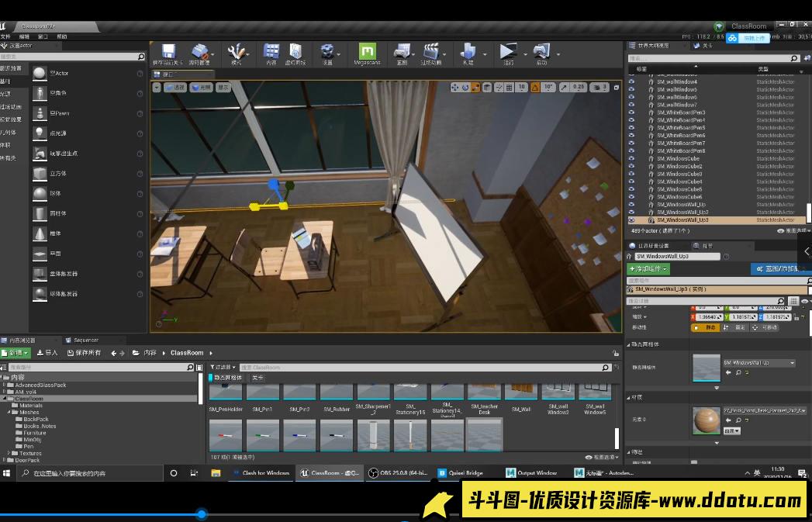Click Search ClassRoom assets field
This screenshot has height=522, width=812.
(x=426, y=367)
